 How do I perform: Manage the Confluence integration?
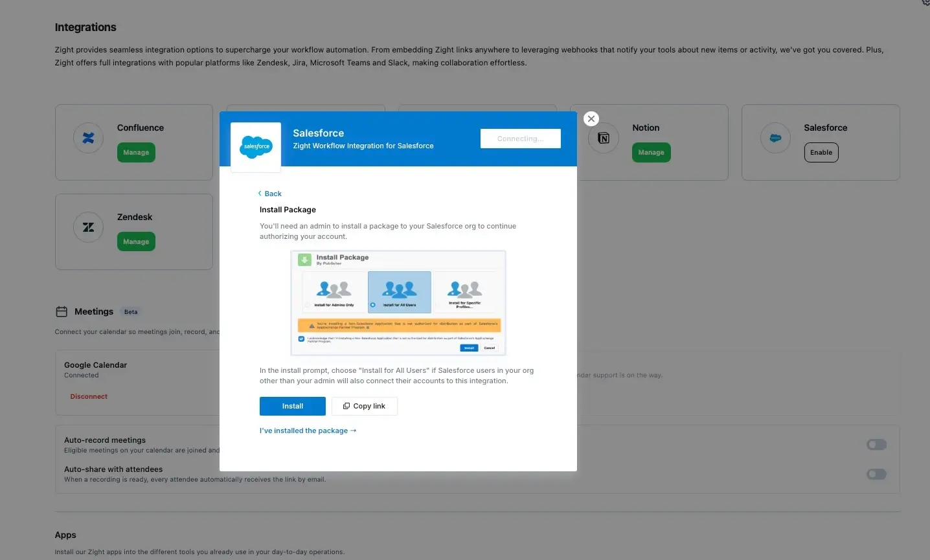136,153
